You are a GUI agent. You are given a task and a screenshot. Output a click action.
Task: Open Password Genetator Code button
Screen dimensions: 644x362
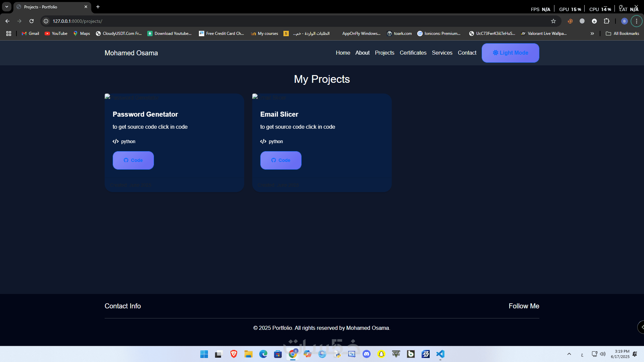pyautogui.click(x=133, y=160)
